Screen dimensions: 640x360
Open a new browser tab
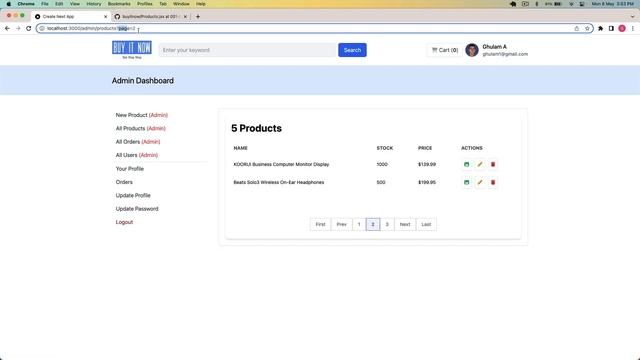[198, 17]
